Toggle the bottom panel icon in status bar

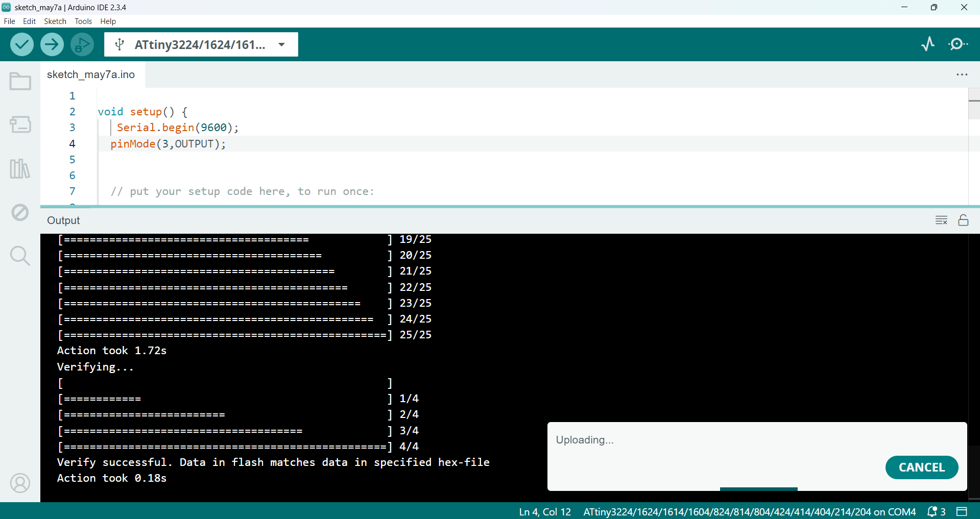(962, 511)
